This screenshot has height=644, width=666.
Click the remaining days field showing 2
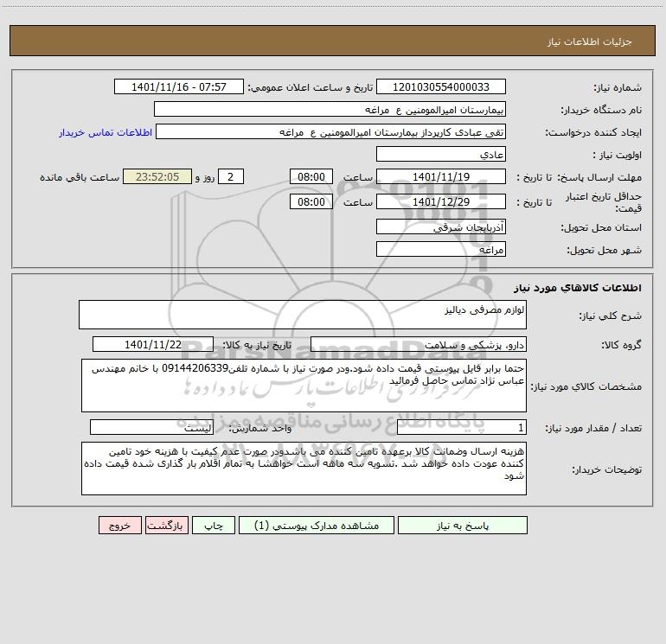[x=231, y=176]
